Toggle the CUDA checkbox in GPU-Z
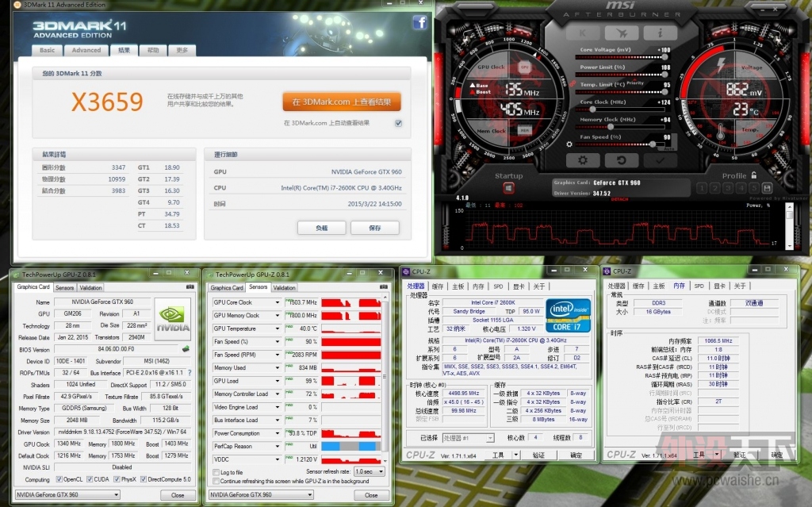This screenshot has height=507, width=812. tap(90, 479)
